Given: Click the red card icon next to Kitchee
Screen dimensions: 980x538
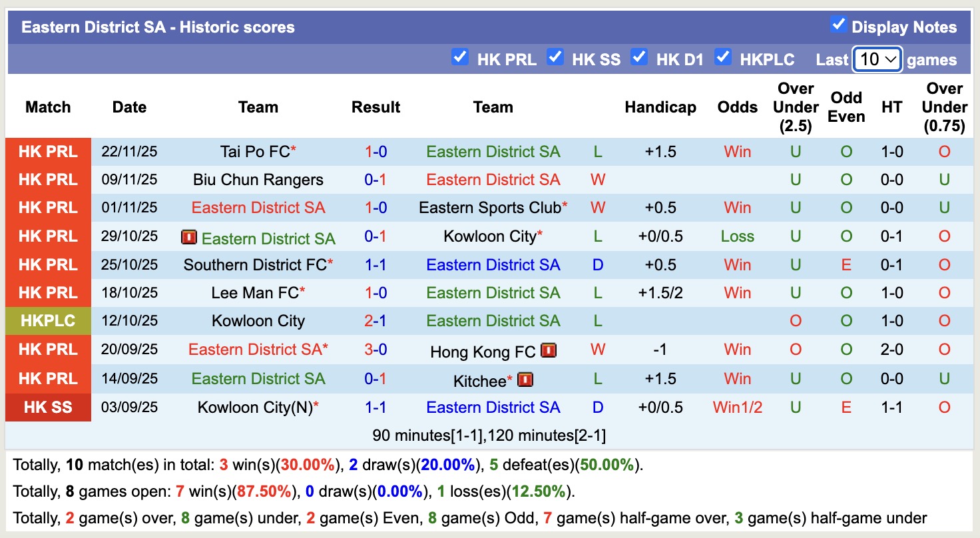Looking at the screenshot, I should (525, 380).
